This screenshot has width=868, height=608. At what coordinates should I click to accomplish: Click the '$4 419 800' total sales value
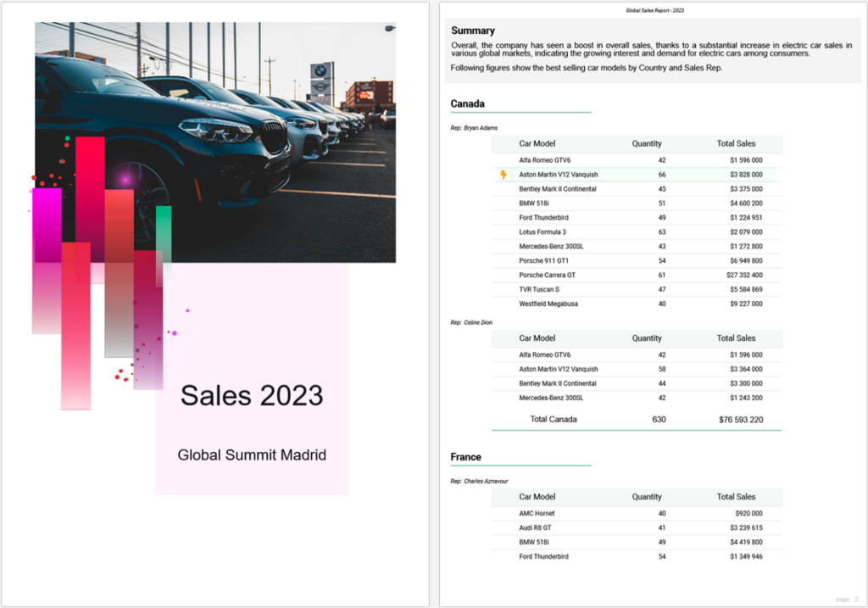pos(746,543)
